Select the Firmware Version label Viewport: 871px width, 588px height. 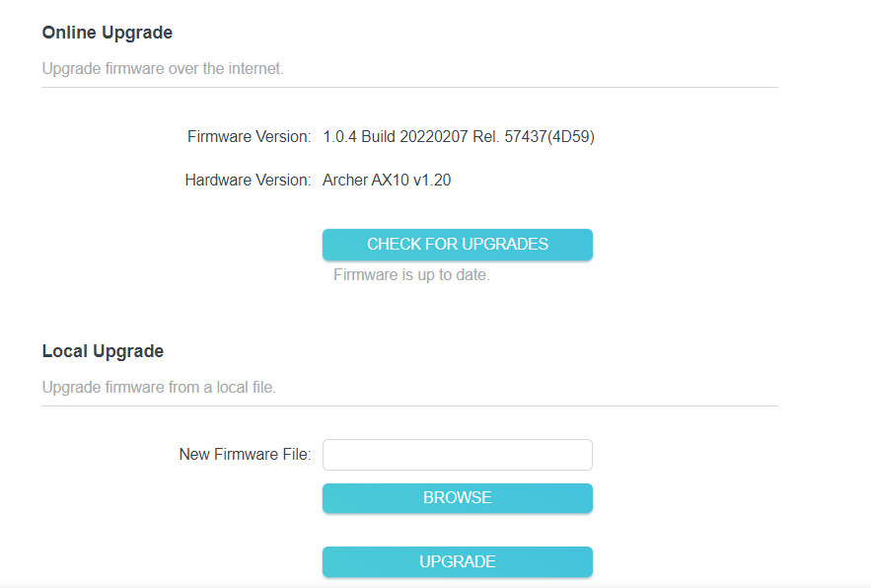[x=249, y=137]
